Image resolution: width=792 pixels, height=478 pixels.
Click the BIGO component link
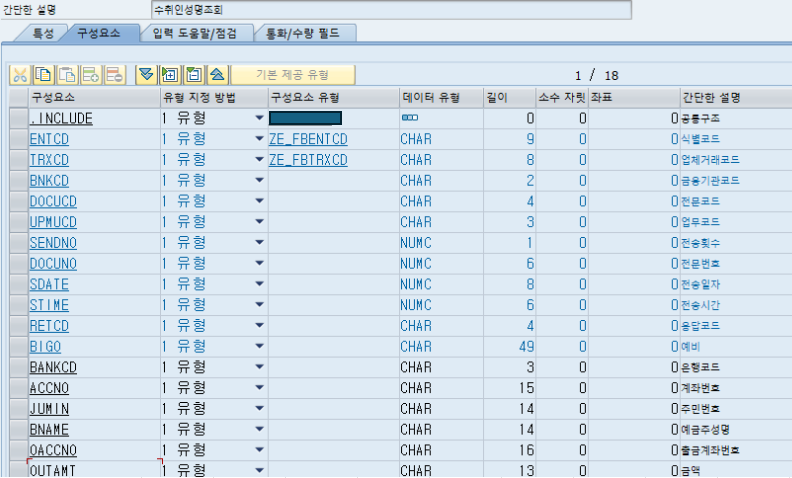click(45, 346)
